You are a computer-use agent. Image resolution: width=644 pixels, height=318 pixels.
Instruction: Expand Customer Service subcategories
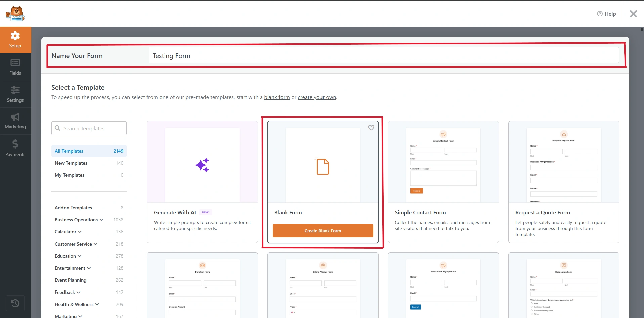(x=96, y=244)
